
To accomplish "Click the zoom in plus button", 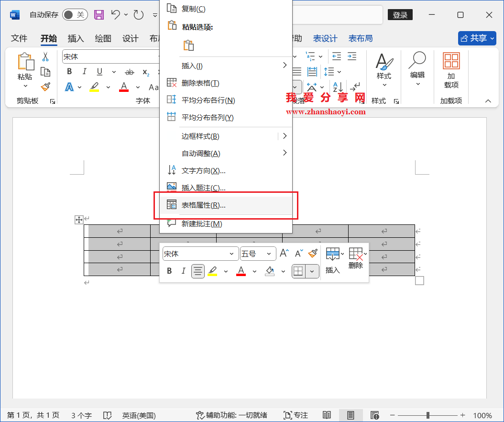I will [462, 415].
